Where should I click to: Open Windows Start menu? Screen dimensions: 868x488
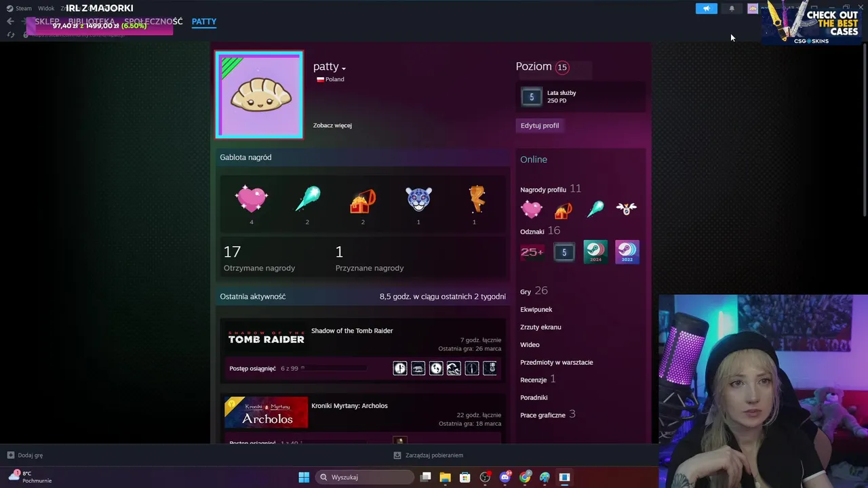coord(304,477)
